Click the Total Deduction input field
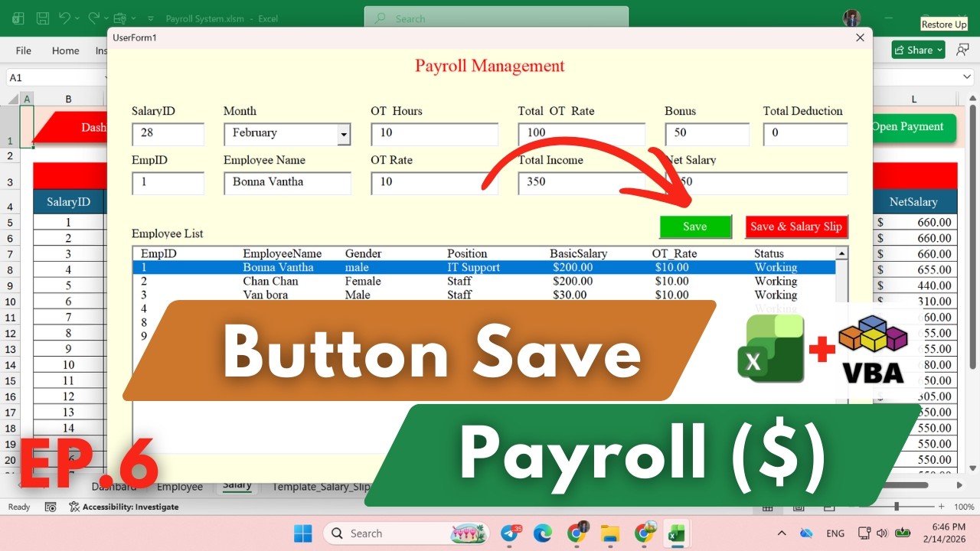The height and width of the screenshot is (551, 980). pyautogui.click(x=805, y=134)
